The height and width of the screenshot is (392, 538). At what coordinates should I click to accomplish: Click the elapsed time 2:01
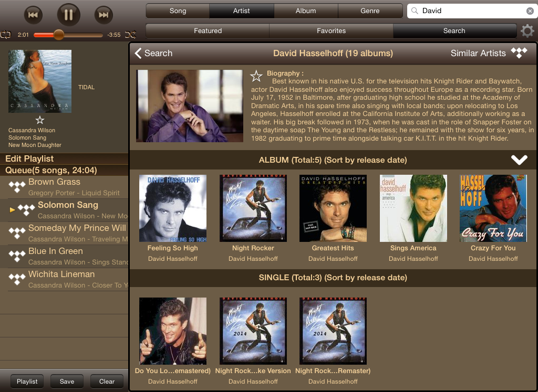click(x=23, y=35)
